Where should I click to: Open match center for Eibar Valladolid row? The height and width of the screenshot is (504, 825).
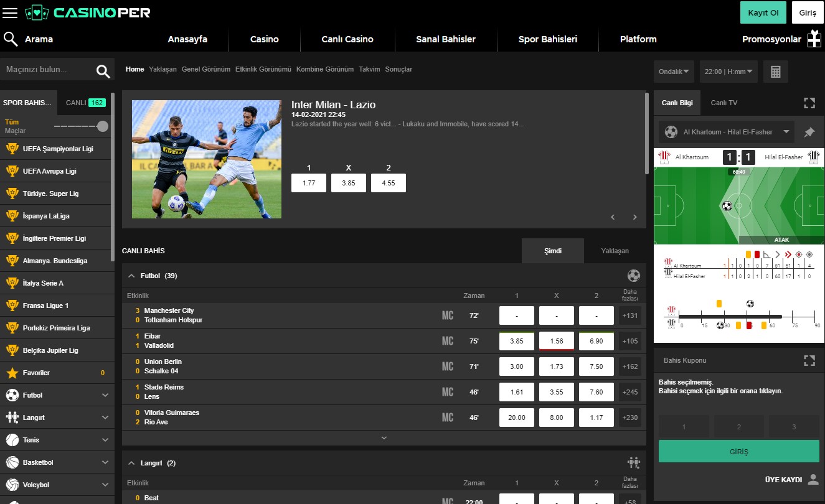pyautogui.click(x=448, y=341)
